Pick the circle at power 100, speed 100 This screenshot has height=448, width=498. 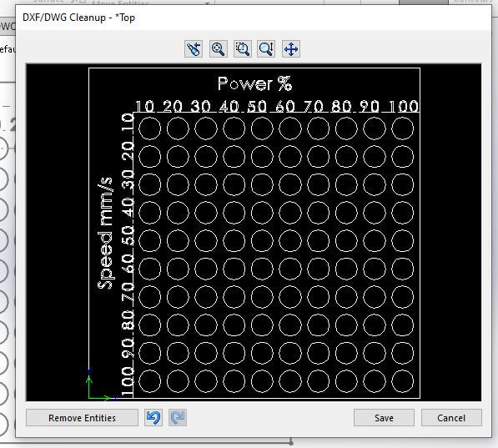[402, 381]
